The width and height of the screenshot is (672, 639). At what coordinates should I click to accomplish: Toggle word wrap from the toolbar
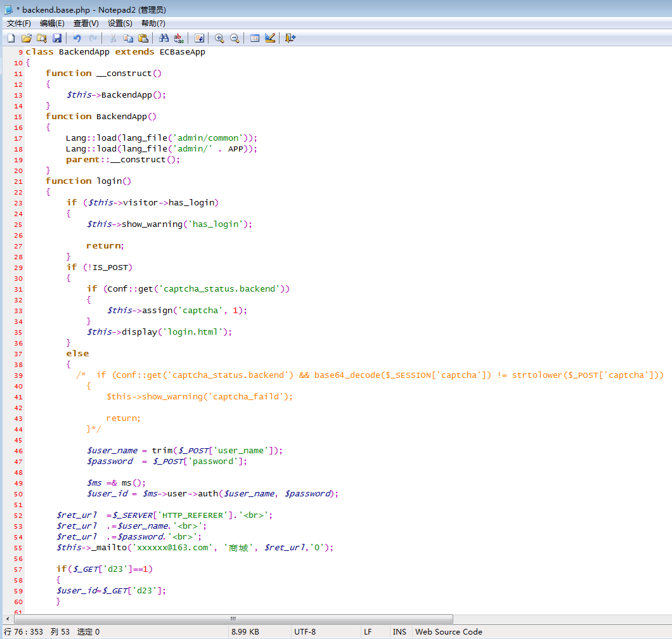coord(199,38)
